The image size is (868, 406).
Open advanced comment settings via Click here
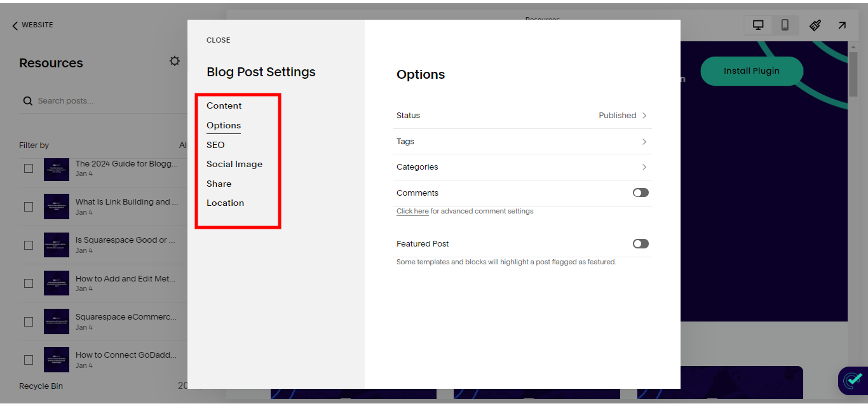pos(412,210)
